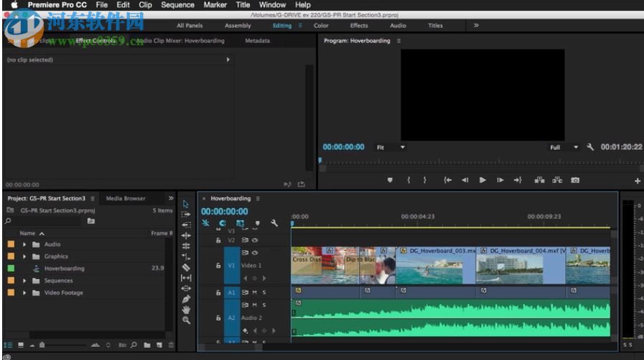Select the Zoom tool
This screenshot has height=360, width=644.
pyautogui.click(x=186, y=321)
